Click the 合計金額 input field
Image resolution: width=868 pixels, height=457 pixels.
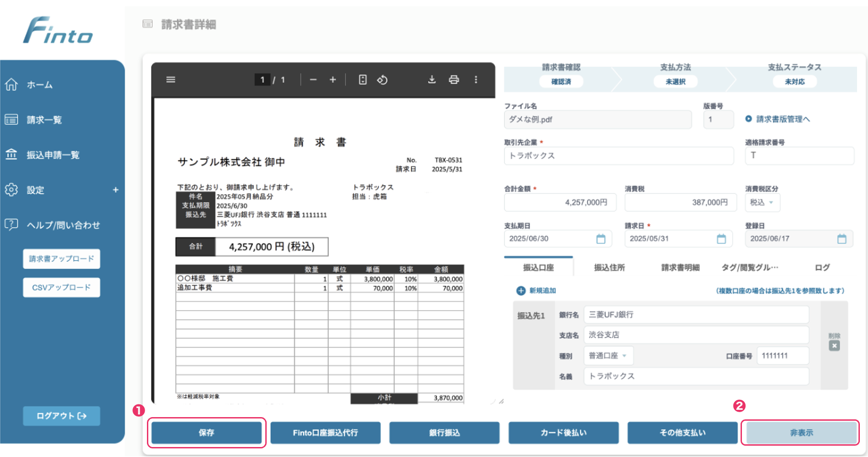point(560,203)
